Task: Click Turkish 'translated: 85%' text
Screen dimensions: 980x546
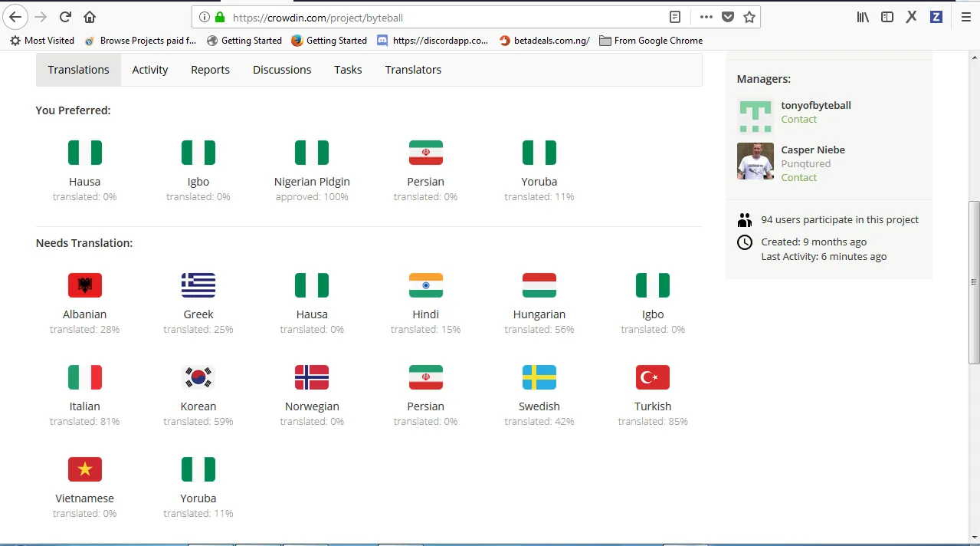Action: pos(653,422)
